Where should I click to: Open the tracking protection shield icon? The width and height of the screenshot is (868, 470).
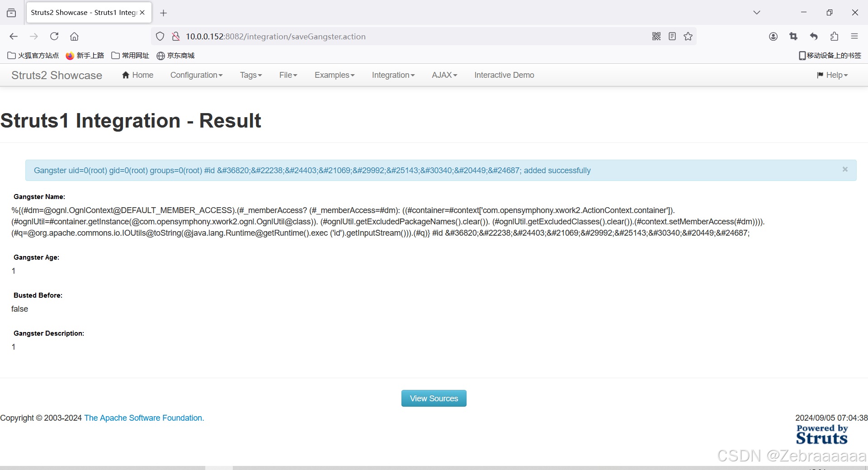pyautogui.click(x=160, y=37)
